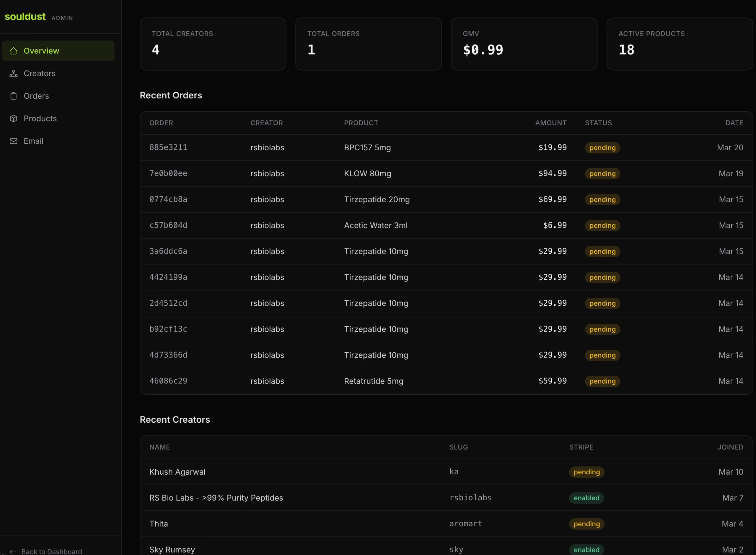Sort orders by the DATE column header
The image size is (756, 555).
tap(734, 123)
